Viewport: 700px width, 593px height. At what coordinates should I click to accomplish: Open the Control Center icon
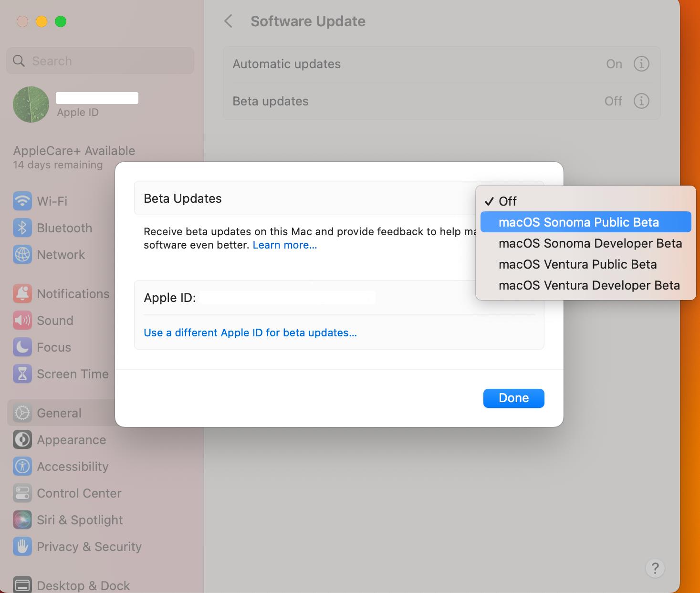[22, 493]
